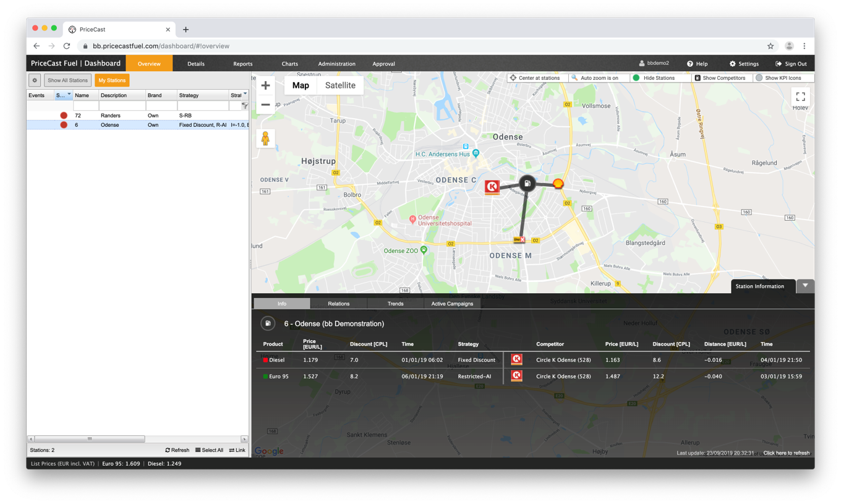The height and width of the screenshot is (504, 841).
Task: Click H.C. Andersens Hus map marker
Action: pos(475,153)
